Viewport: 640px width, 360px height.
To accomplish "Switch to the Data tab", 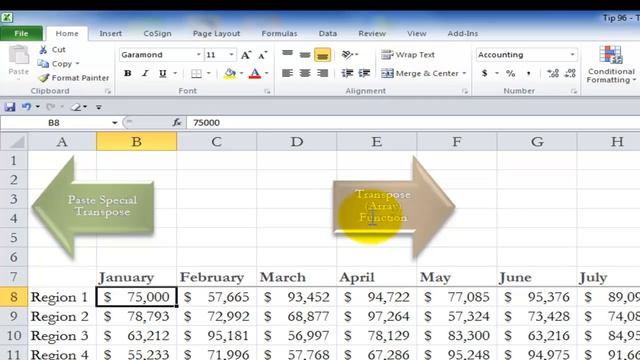I will coord(328,33).
